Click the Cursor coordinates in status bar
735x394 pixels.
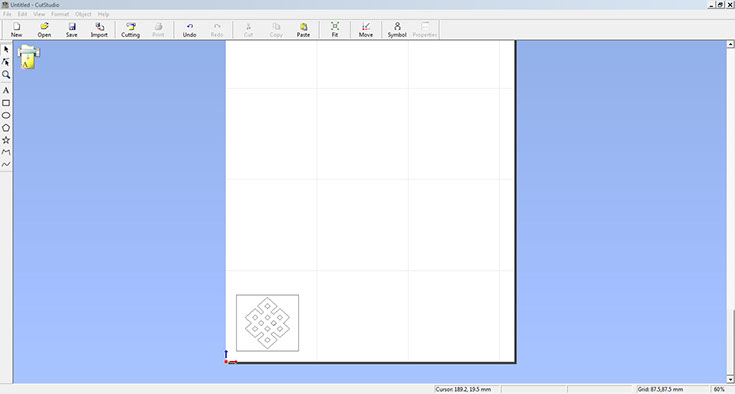(x=463, y=389)
